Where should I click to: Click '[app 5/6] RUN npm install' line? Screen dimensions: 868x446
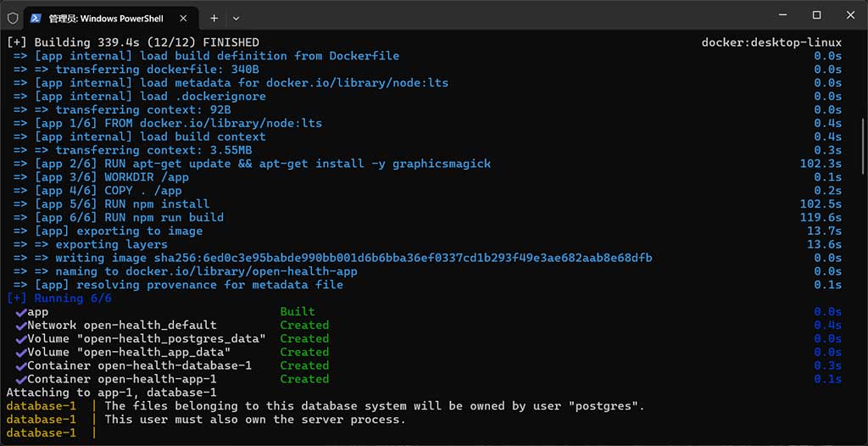click(112, 203)
